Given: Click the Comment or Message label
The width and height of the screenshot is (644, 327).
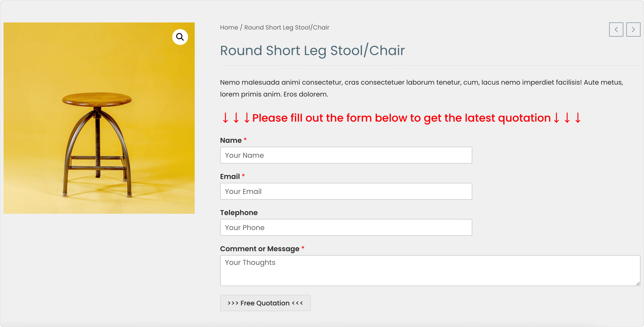Looking at the screenshot, I should tap(259, 249).
